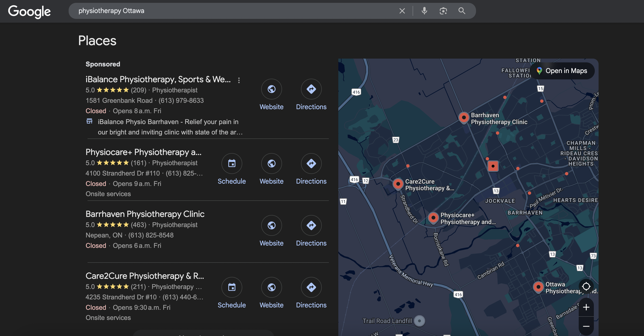Start voice search with microphone icon

click(x=424, y=11)
